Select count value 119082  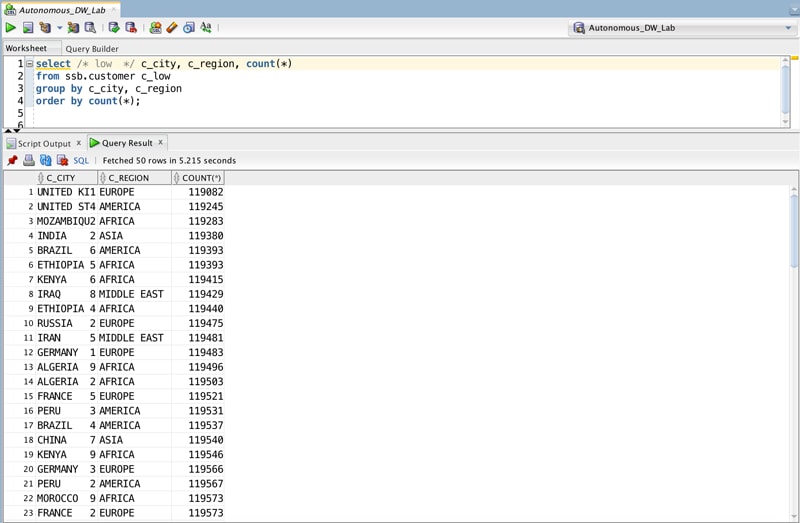point(198,192)
